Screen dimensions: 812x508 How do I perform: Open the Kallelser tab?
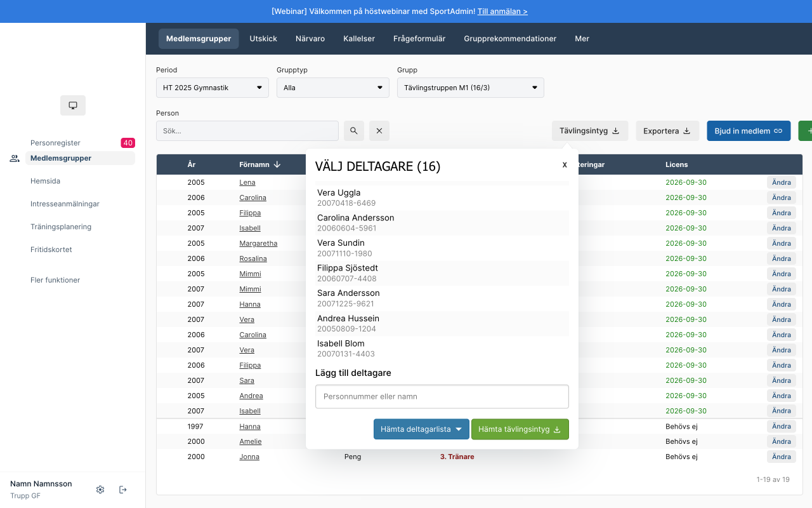coord(359,39)
